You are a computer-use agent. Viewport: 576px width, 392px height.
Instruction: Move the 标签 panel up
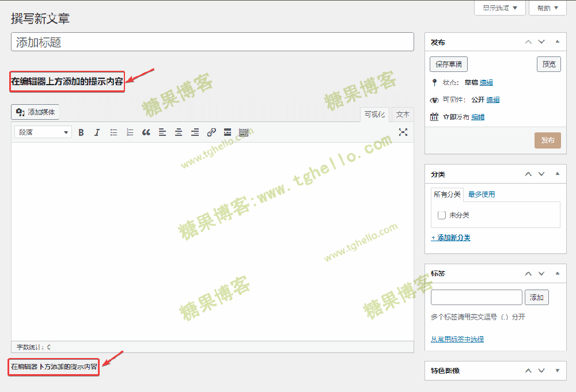528,273
